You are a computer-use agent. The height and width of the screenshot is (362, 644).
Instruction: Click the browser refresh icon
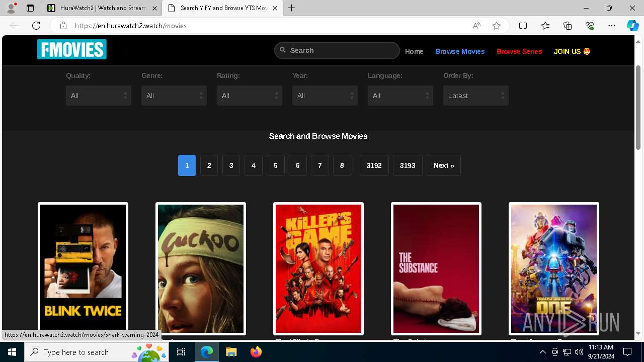(36, 26)
